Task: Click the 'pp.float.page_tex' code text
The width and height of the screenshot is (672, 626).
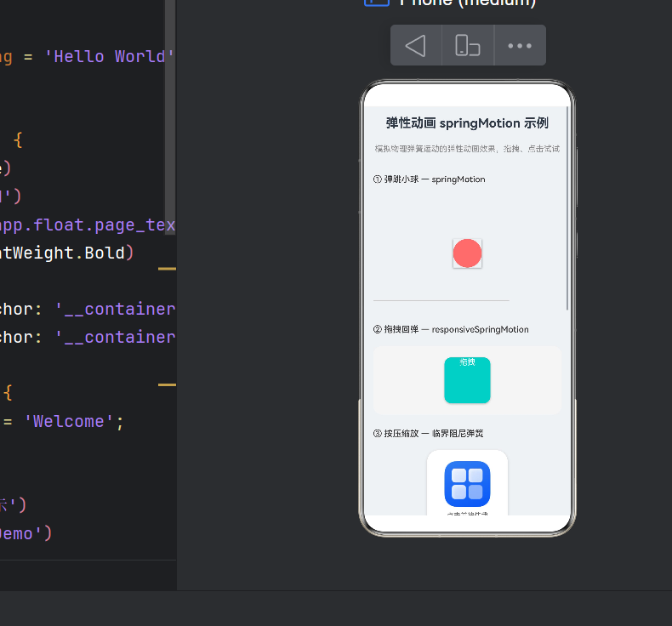Action: coord(88,225)
